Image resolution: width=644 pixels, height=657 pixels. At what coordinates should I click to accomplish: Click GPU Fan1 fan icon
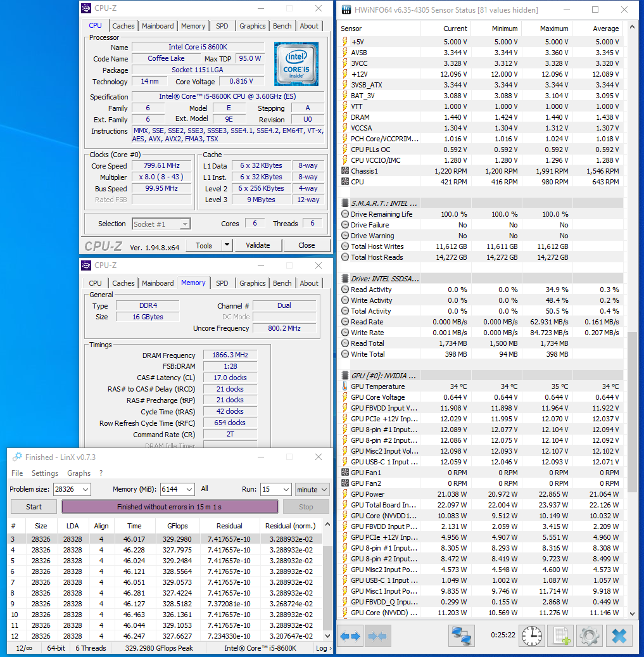pyautogui.click(x=345, y=472)
